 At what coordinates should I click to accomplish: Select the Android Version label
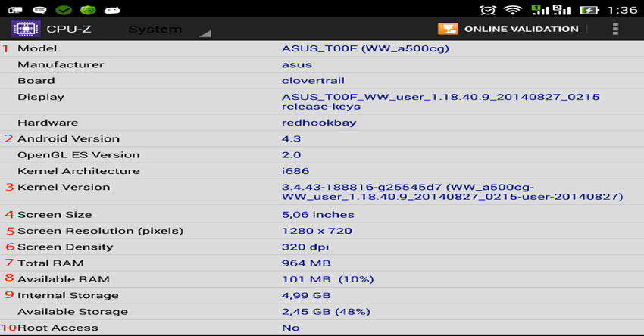[69, 138]
